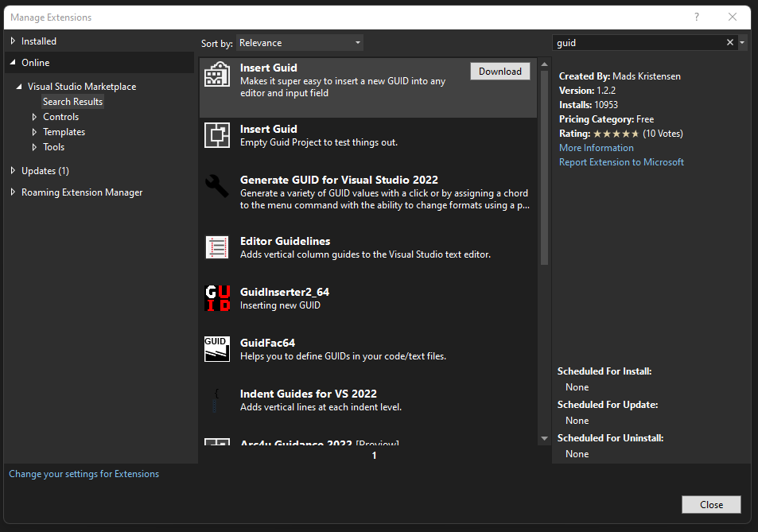Download the Insert Guid extension
Screen dimensions: 758x532
[500, 71]
